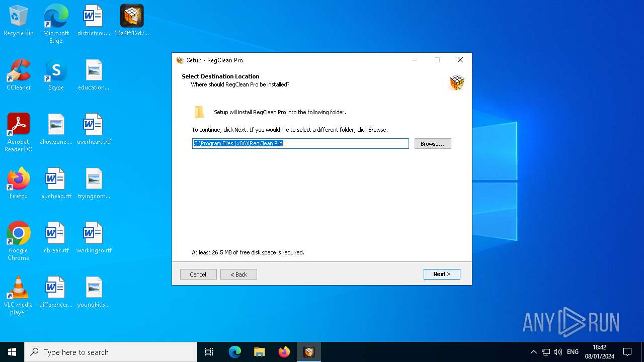
Task: Open the Action Center notifications icon
Action: coord(627,352)
